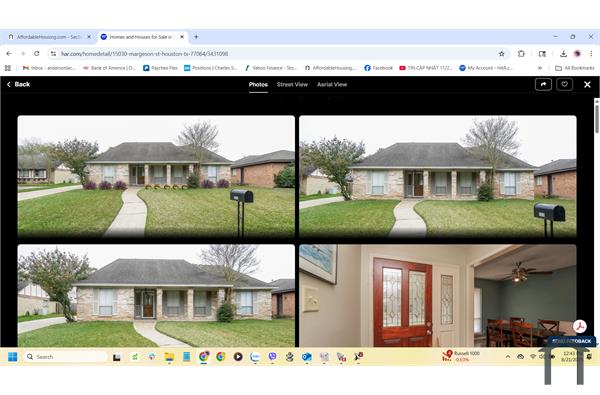This screenshot has height=395, width=600.
Task: Save listing with the heart icon
Action: (x=564, y=84)
